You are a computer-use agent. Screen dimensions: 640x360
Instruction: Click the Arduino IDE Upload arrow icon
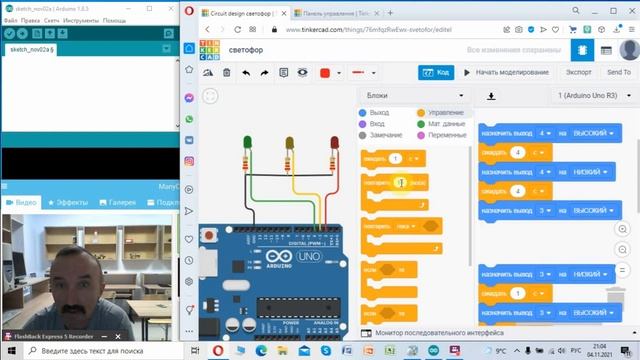(x=22, y=33)
